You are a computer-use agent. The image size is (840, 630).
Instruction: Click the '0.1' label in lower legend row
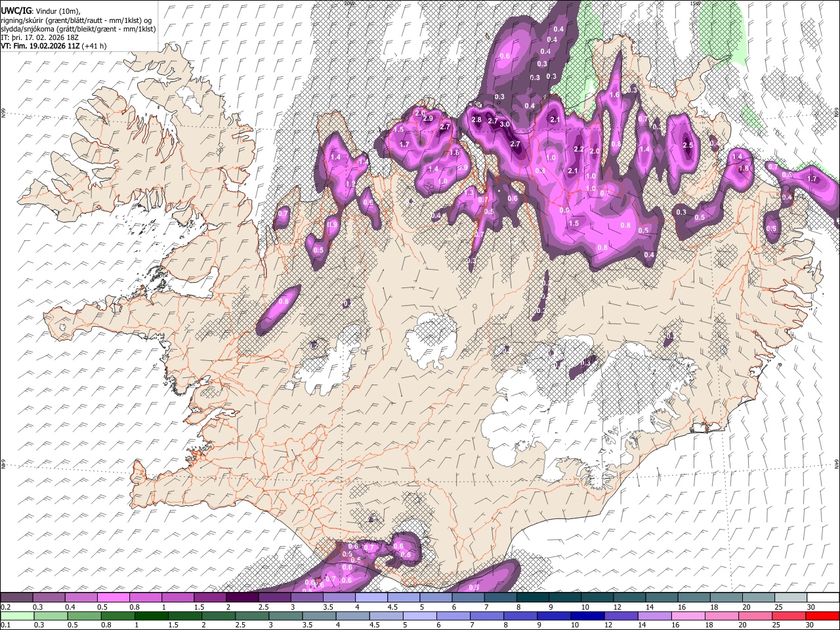(5, 625)
